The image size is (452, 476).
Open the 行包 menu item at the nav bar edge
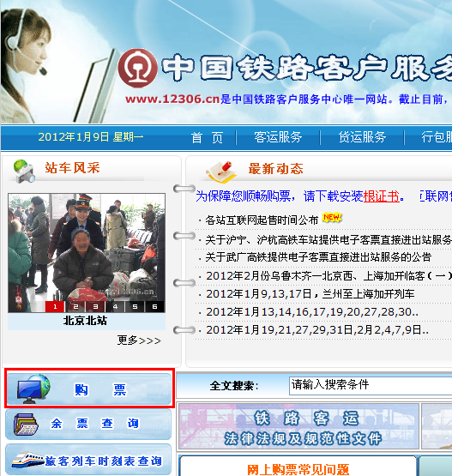pyautogui.click(x=437, y=137)
